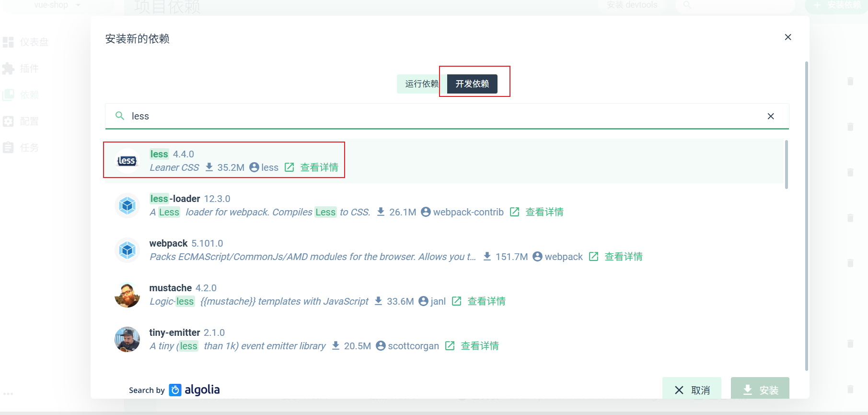The image size is (868, 415).
Task: Open 查看详情 link for tiny-emitter
Action: 480,346
